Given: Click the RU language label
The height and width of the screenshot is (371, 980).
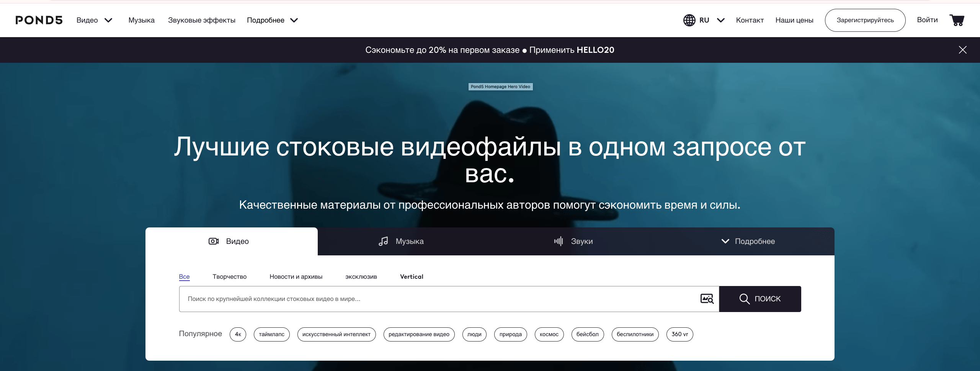Looking at the screenshot, I should click(704, 20).
